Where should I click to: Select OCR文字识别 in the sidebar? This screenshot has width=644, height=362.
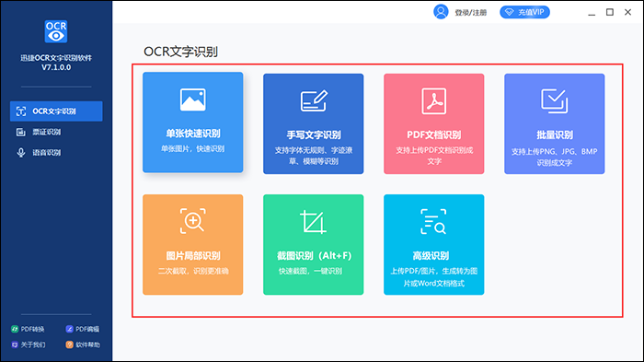click(x=56, y=111)
